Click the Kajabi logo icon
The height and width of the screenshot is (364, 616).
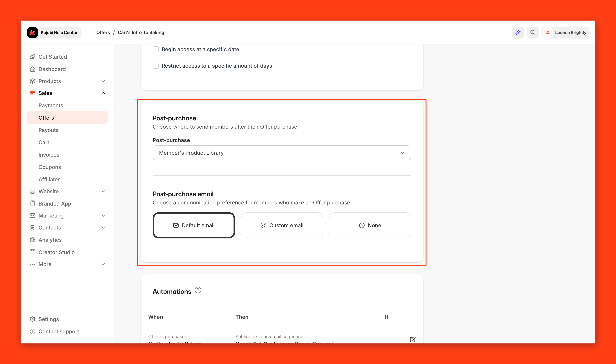pos(32,32)
